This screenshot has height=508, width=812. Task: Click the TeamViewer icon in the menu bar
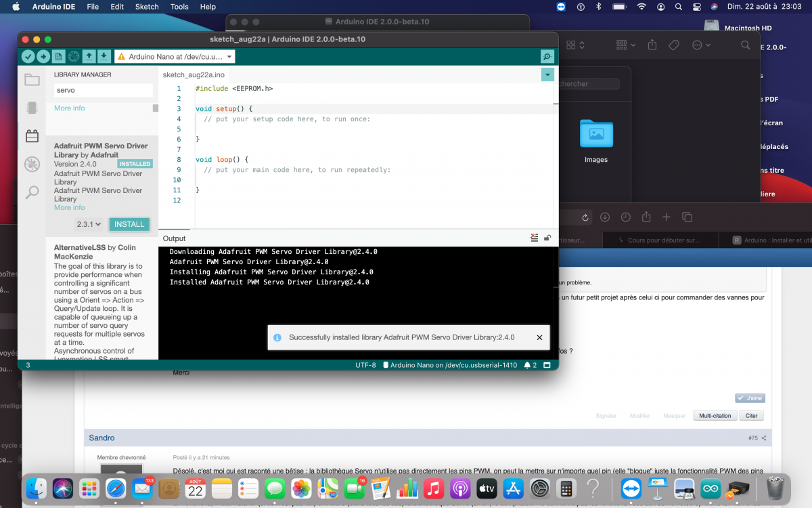[x=561, y=7]
